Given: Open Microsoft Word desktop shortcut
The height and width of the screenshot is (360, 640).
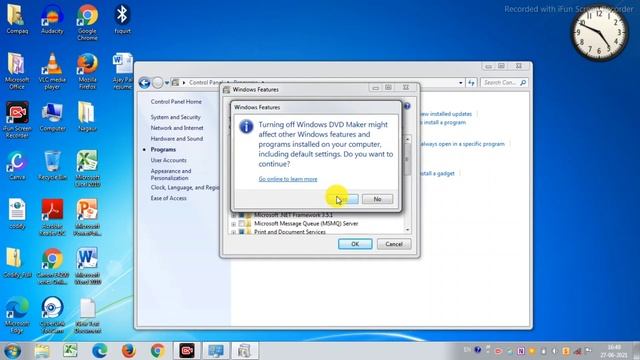Looking at the screenshot, I should click(x=87, y=266).
